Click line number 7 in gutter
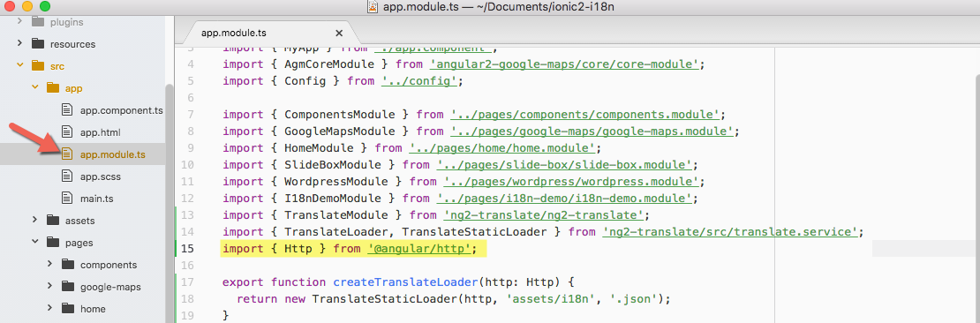 pos(190,115)
